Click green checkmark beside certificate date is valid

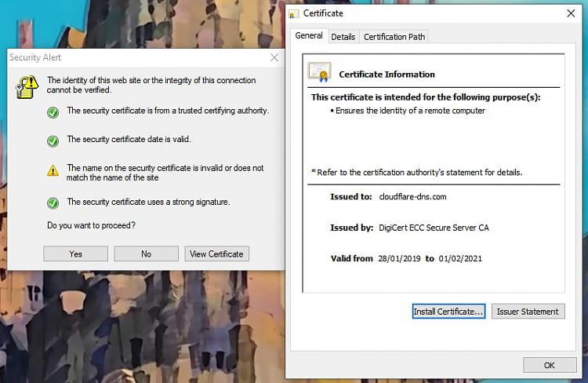click(x=53, y=141)
